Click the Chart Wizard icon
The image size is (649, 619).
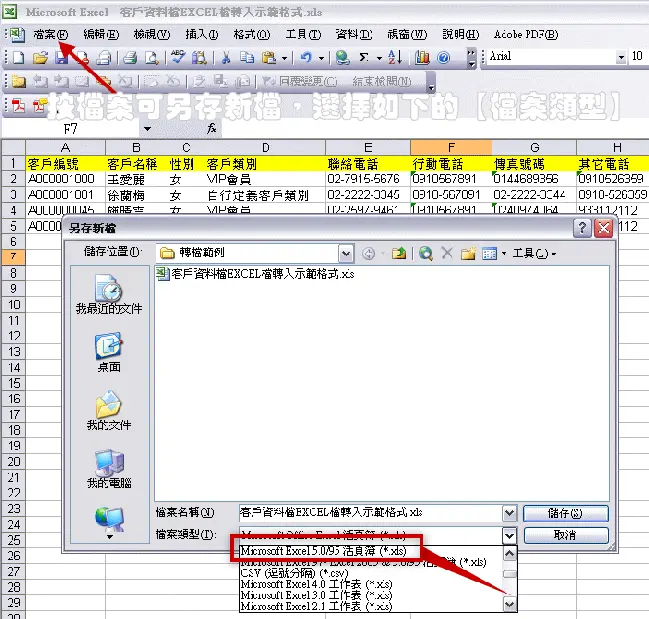422,57
